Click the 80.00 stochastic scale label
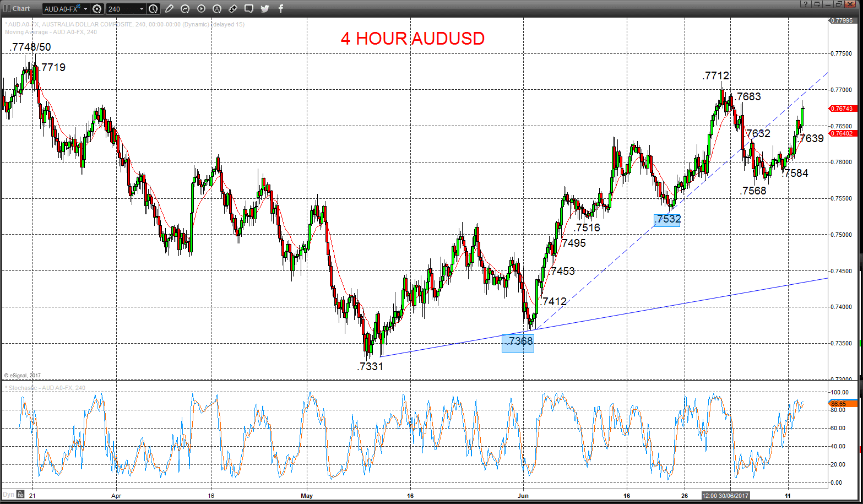The width and height of the screenshot is (863, 504). coord(839,410)
